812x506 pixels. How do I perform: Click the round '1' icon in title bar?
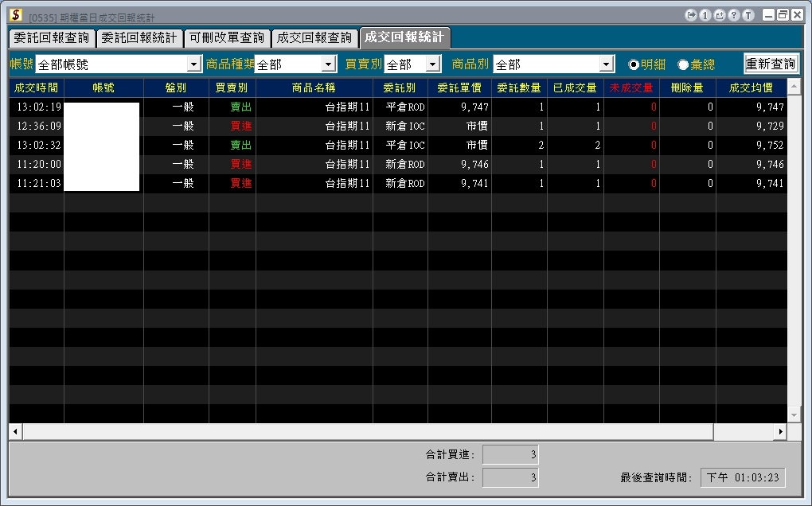705,15
